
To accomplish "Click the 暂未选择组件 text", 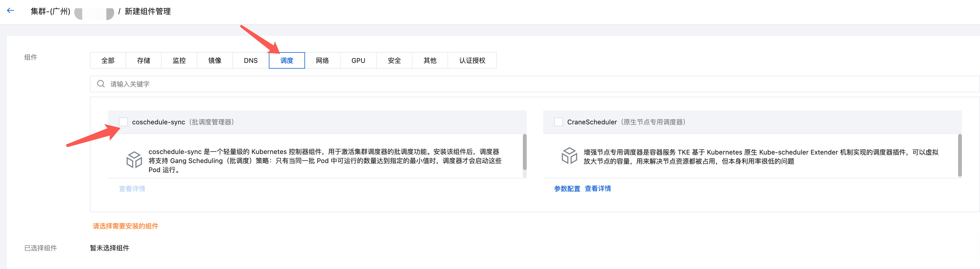I will point(110,248).
